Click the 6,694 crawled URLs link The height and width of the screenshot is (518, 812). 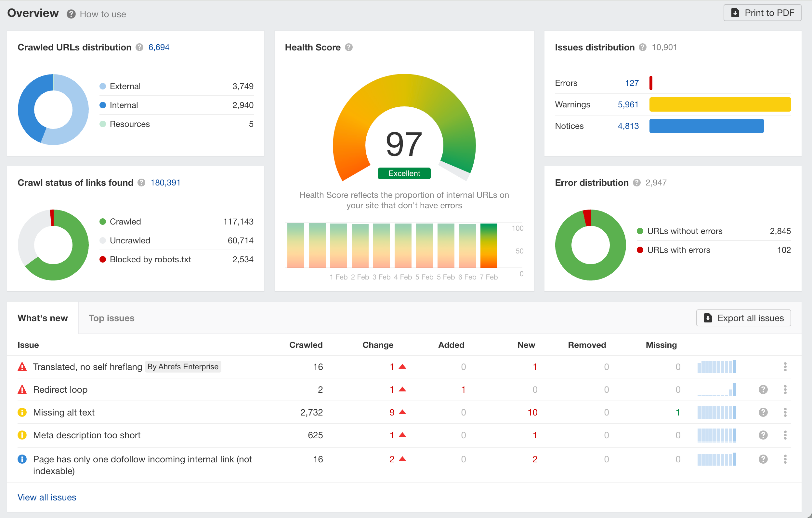click(159, 47)
